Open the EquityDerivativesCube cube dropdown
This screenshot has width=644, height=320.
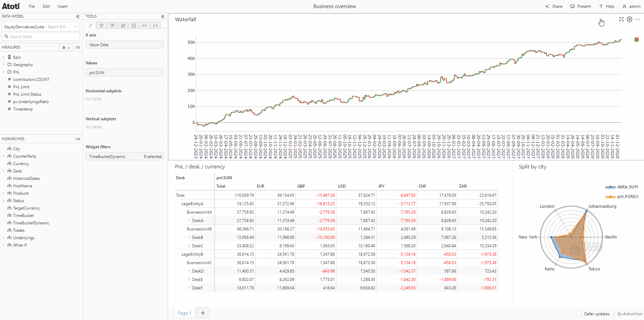click(41, 27)
